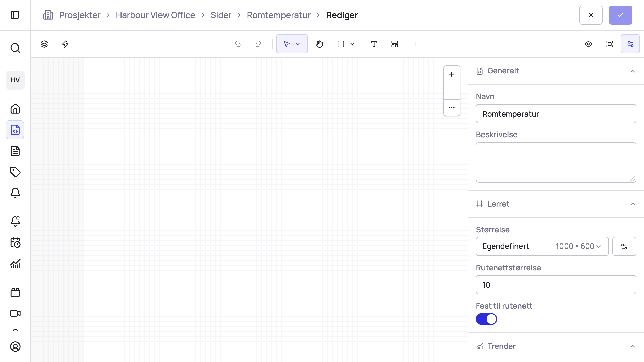This screenshot has height=362, width=644.
Task: Open search from the sidebar
Action: (15, 48)
